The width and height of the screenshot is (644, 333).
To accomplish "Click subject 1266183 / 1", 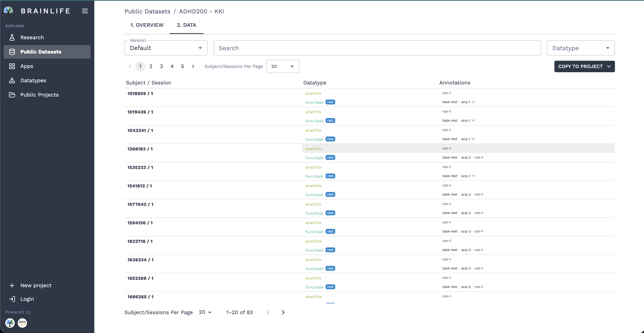I will (x=140, y=149).
